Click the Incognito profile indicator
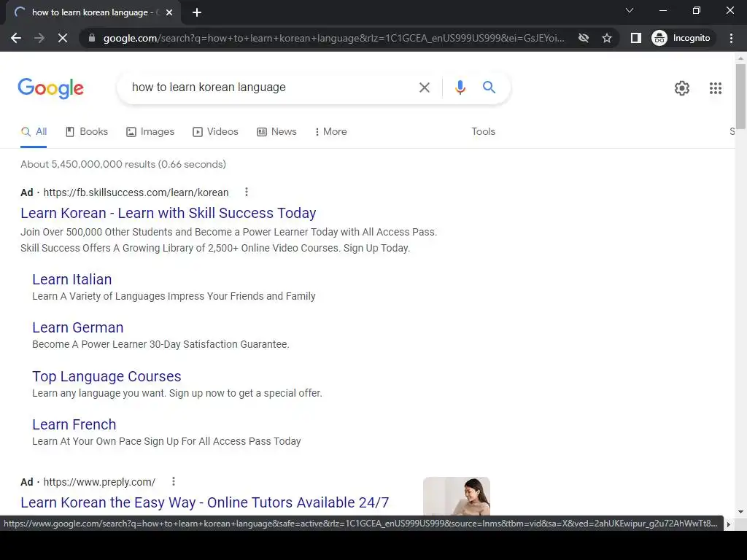 coord(681,38)
